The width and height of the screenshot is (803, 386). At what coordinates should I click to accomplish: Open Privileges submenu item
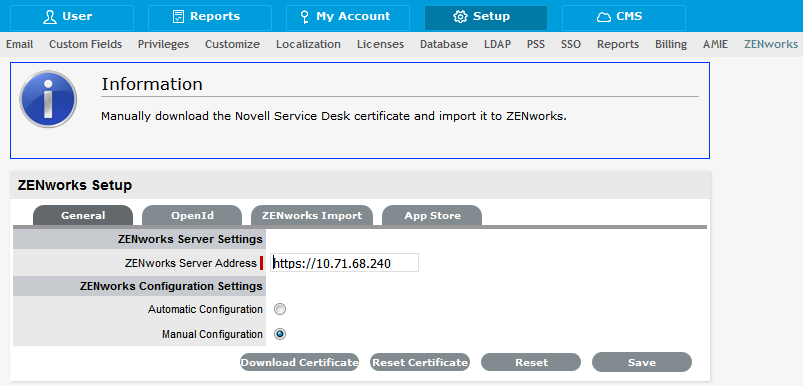point(163,45)
